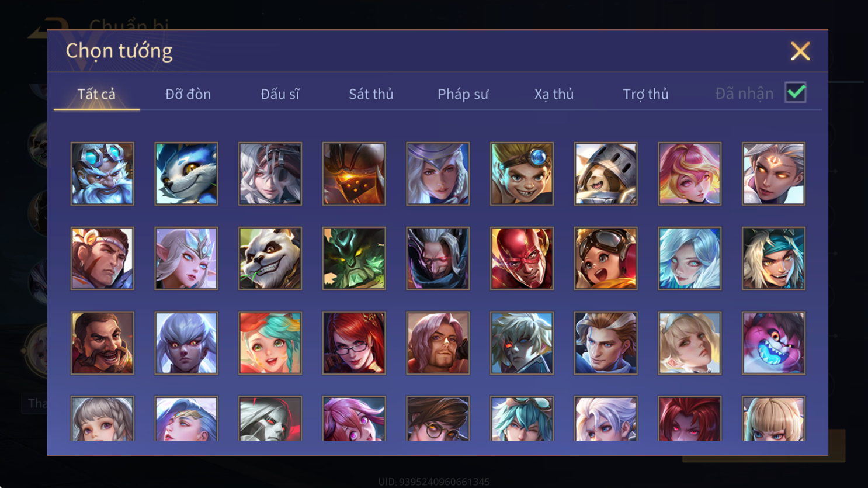Select the bear in knight helmet hero

click(x=606, y=174)
